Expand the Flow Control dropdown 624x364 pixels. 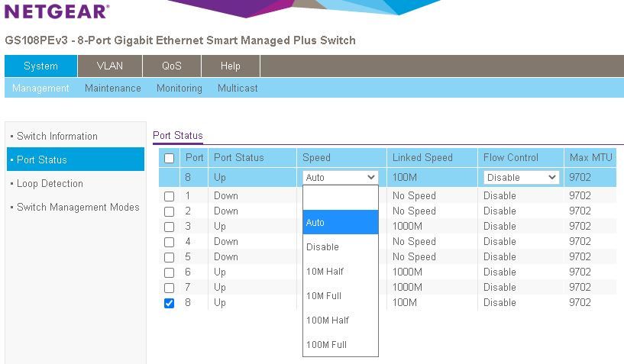[521, 177]
